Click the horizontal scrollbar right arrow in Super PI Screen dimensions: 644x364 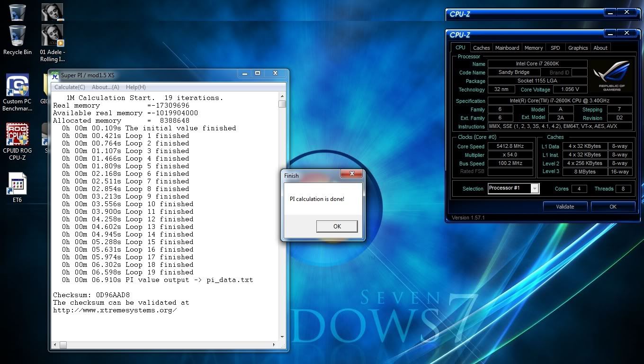(275, 345)
